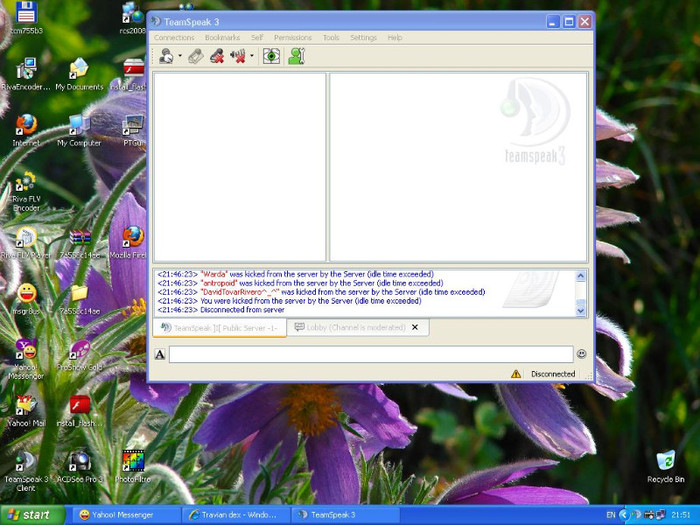Select the rcs2008 desktop icon
The width and height of the screenshot is (700, 525).
pos(133,18)
